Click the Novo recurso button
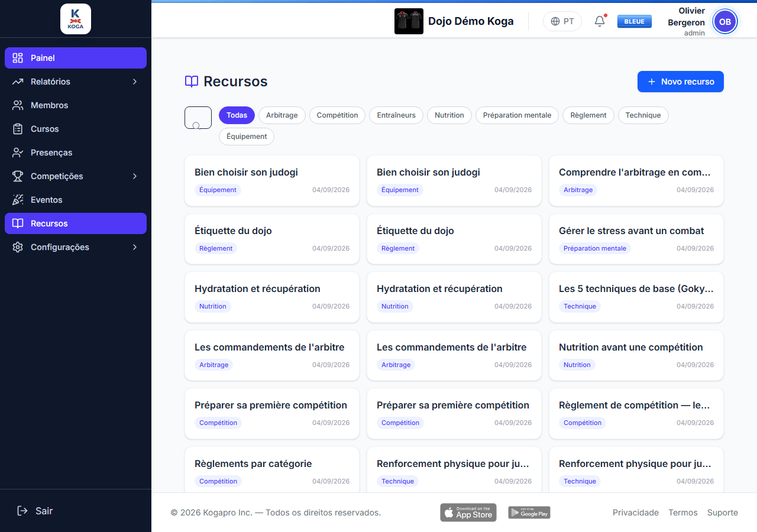This screenshot has height=532, width=757. (x=681, y=82)
